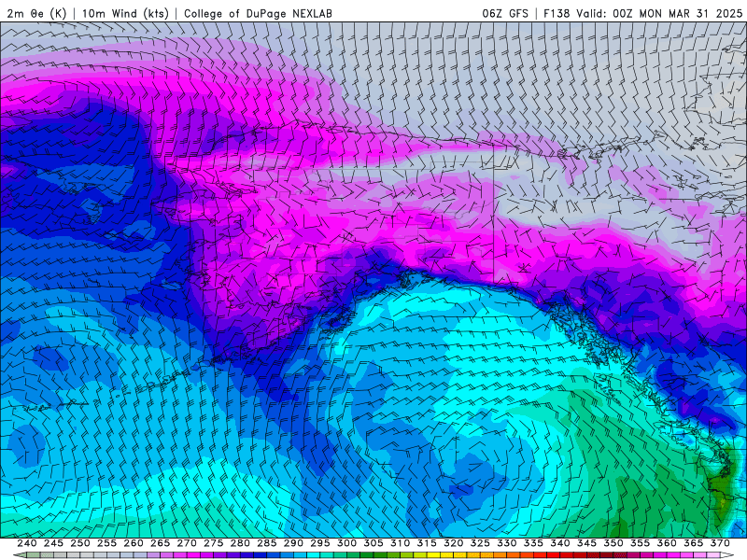Image resolution: width=747 pixels, height=560 pixels.
Task: Click the 270 legend value
Action: tap(187, 543)
